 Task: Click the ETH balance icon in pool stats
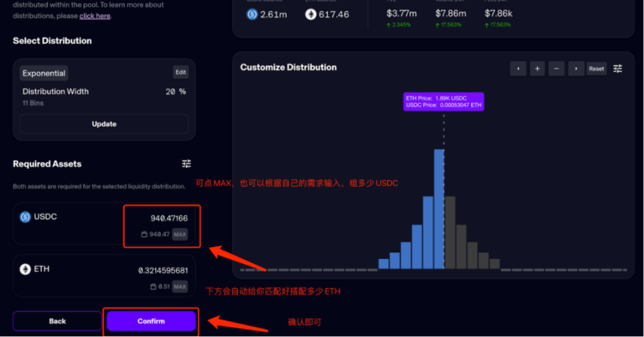coord(311,15)
